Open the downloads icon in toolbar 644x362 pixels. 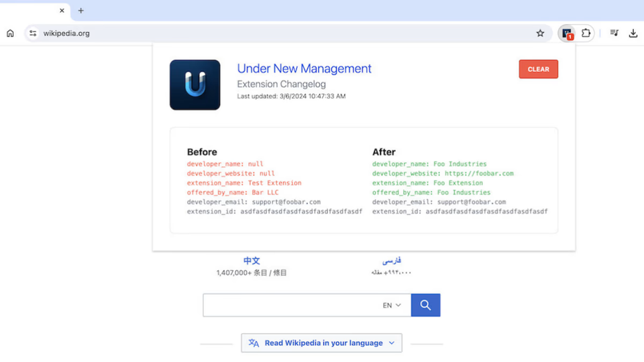point(633,34)
